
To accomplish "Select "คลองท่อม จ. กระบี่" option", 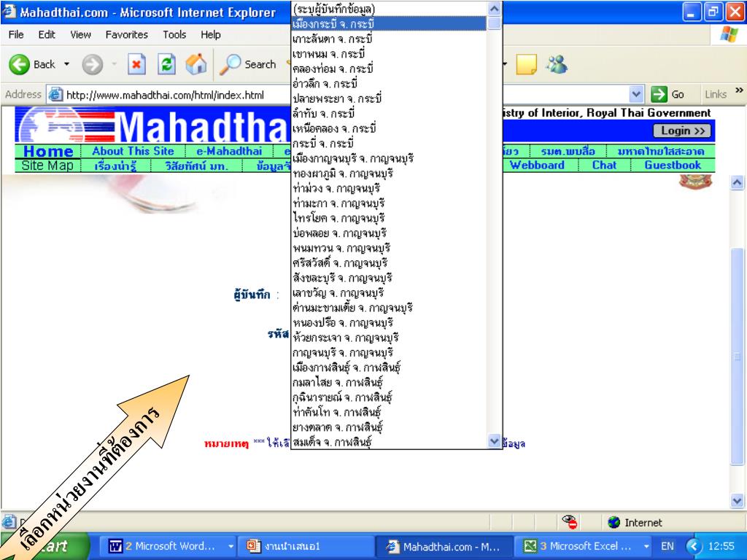I will point(390,69).
